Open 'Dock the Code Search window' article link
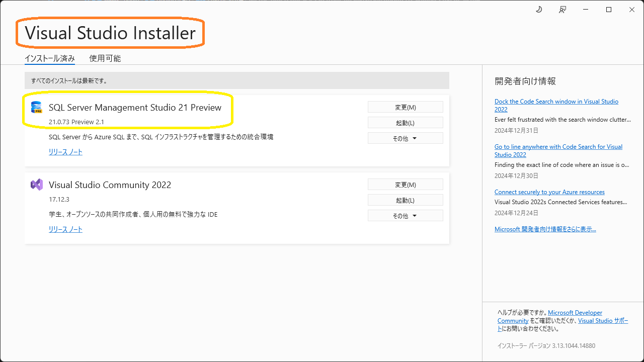This screenshot has height=362, width=644. pos(556,105)
